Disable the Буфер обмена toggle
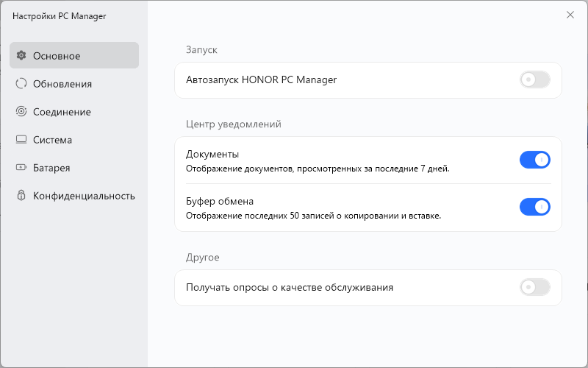The image size is (588, 368). [534, 207]
